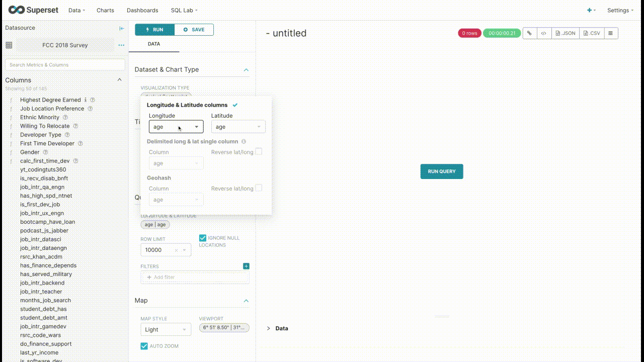Select the last_yr_income column
This screenshot has width=644, height=362.
(39, 352)
